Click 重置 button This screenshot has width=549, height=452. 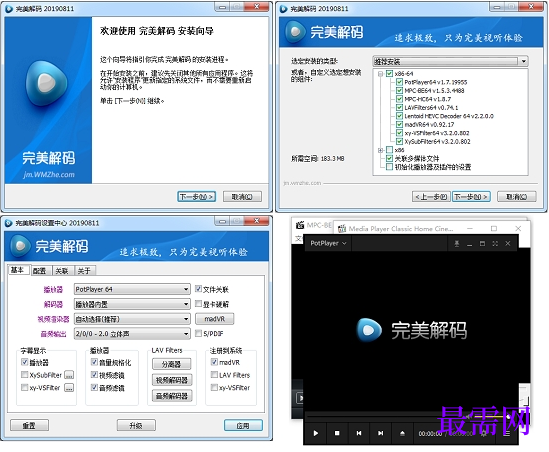pyautogui.click(x=29, y=425)
